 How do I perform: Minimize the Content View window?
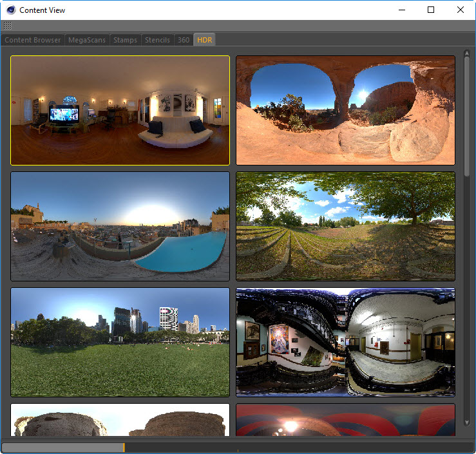point(402,10)
